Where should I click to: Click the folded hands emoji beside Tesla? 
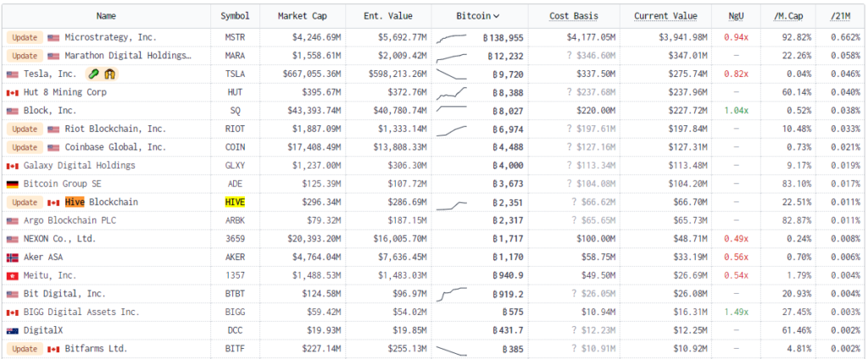click(110, 75)
